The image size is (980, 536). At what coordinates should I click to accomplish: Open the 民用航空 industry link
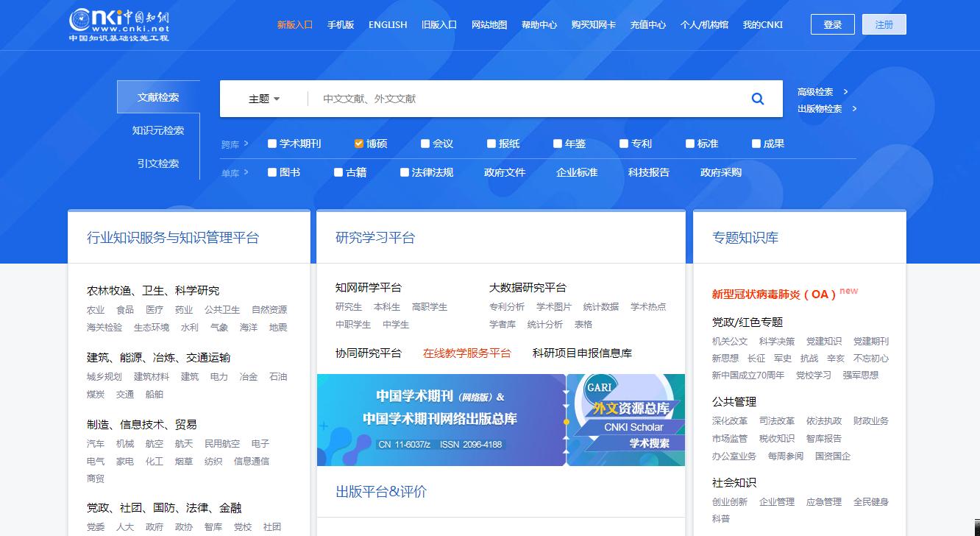pos(222,444)
